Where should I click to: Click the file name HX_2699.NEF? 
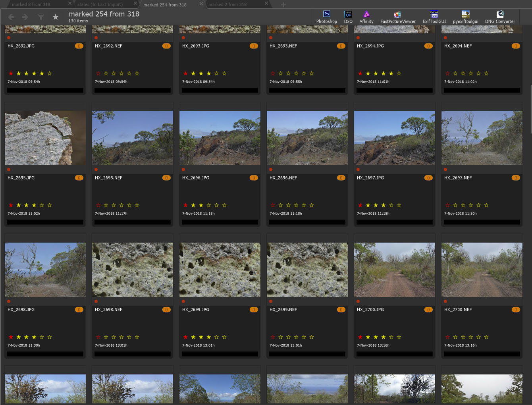click(283, 310)
